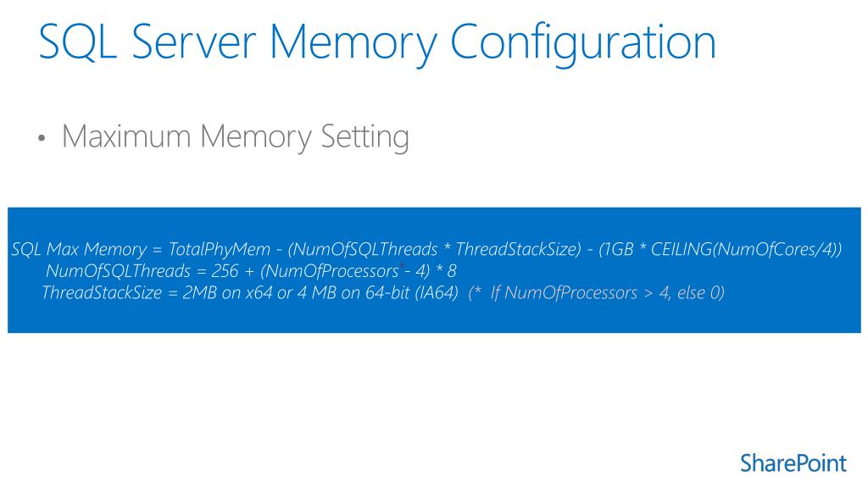Click the SharePoint logo

(x=793, y=463)
